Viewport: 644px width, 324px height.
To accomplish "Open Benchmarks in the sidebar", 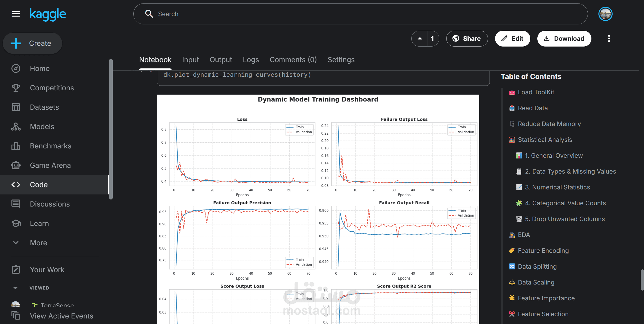I will click(x=50, y=146).
